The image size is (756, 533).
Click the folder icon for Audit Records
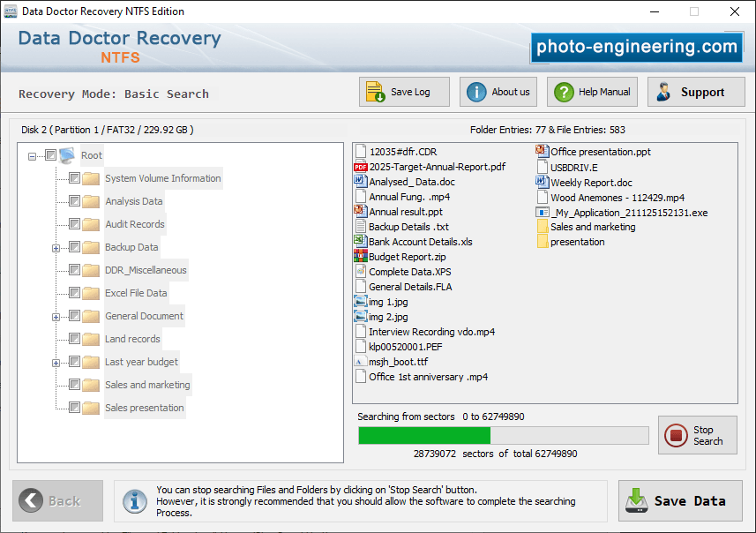tap(91, 224)
